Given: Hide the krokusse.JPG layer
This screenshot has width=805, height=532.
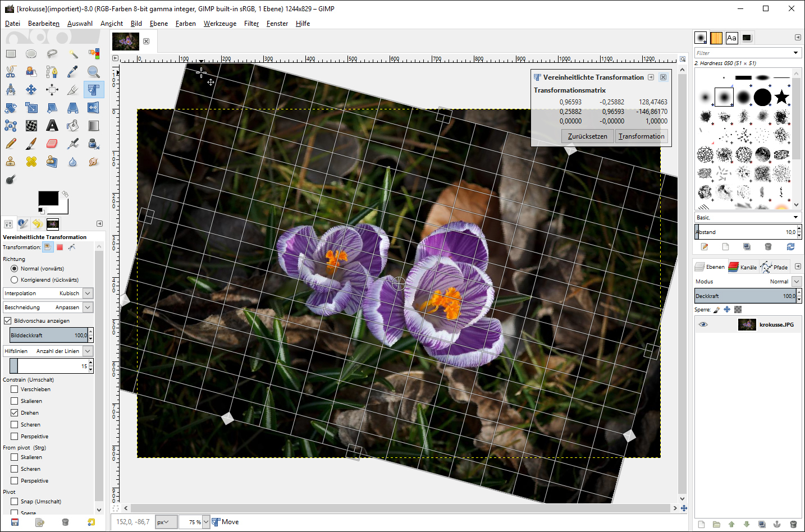Looking at the screenshot, I should (703, 325).
